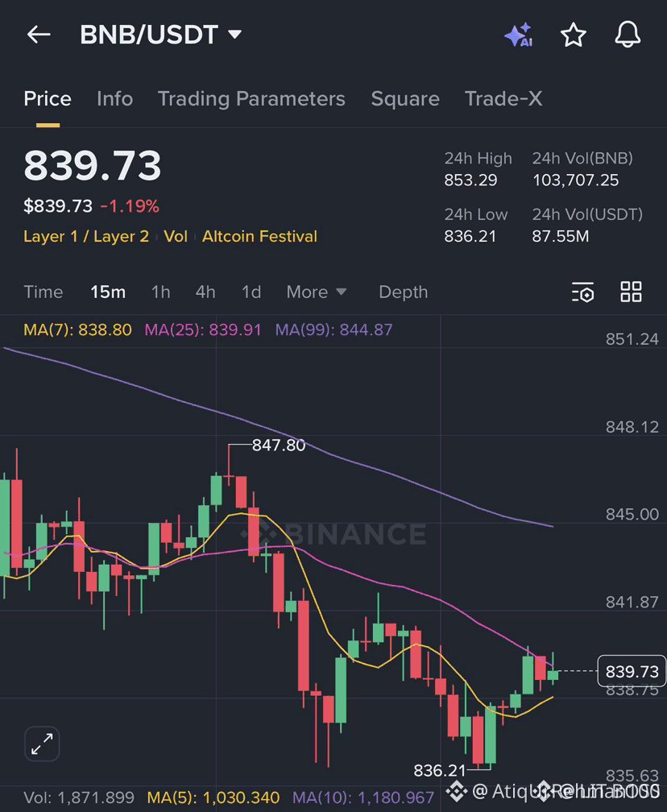Viewport: 667px width, 812px height.
Task: Tap the volume MA(5): 1,030.340 label
Action: [x=213, y=797]
